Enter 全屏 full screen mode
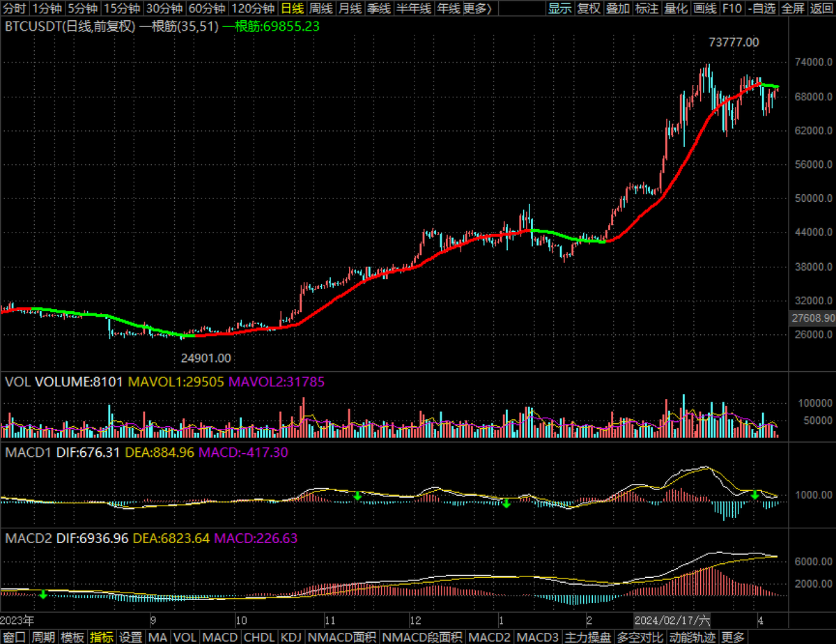This screenshot has width=836, height=644. click(x=793, y=8)
